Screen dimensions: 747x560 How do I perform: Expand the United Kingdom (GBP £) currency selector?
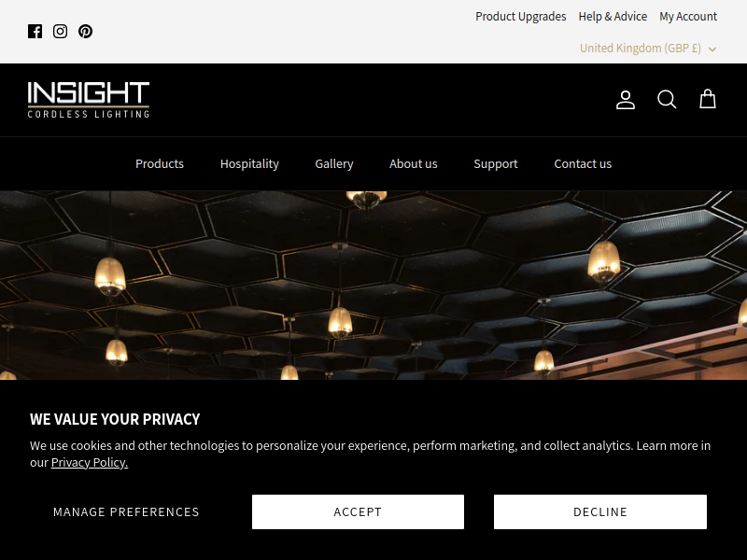648,49
